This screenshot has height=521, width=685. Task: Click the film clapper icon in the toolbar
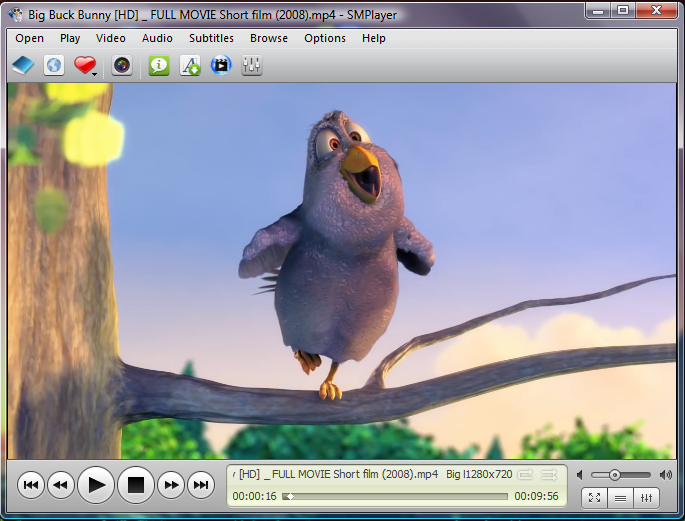[x=221, y=66]
